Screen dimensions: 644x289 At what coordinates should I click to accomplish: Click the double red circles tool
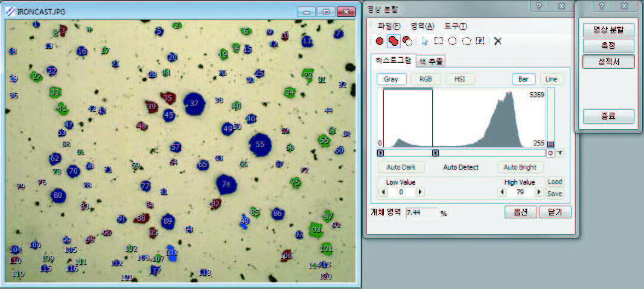click(394, 41)
